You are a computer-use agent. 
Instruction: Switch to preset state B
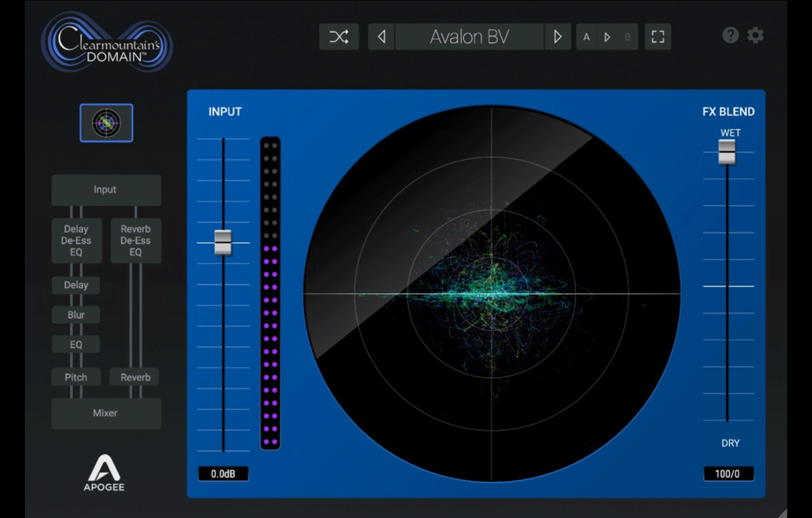[628, 37]
